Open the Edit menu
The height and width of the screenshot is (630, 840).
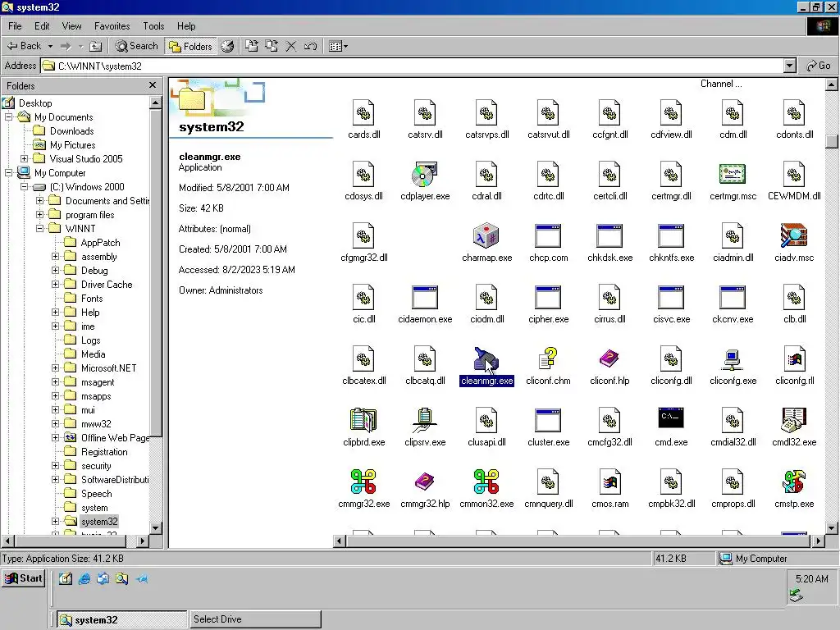click(42, 25)
